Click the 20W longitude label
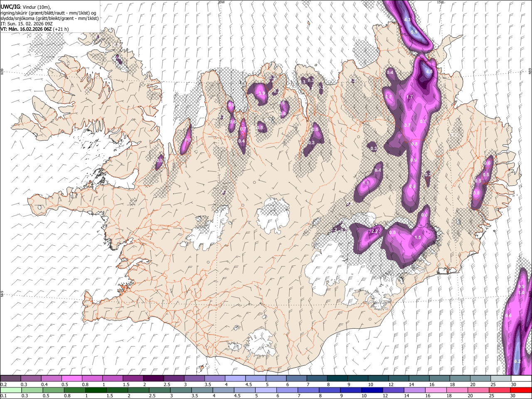Image resolution: width=532 pixels, height=399 pixels. (221, 2)
